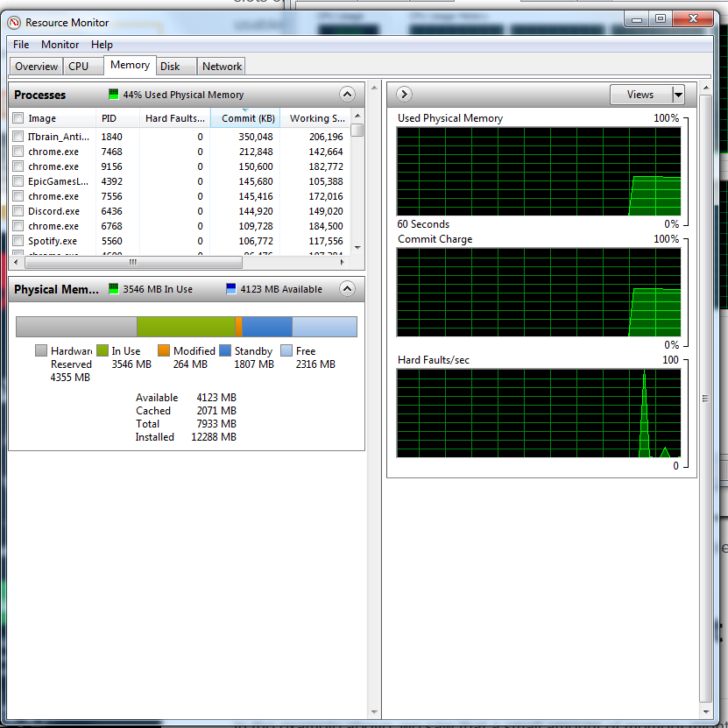Click the green Used Physical Memory indicator icon
728x728 pixels.
point(113,95)
